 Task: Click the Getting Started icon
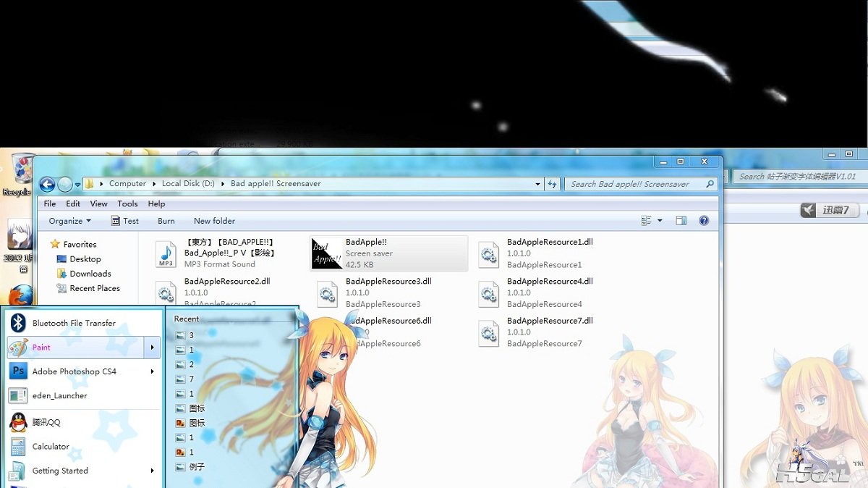point(18,471)
